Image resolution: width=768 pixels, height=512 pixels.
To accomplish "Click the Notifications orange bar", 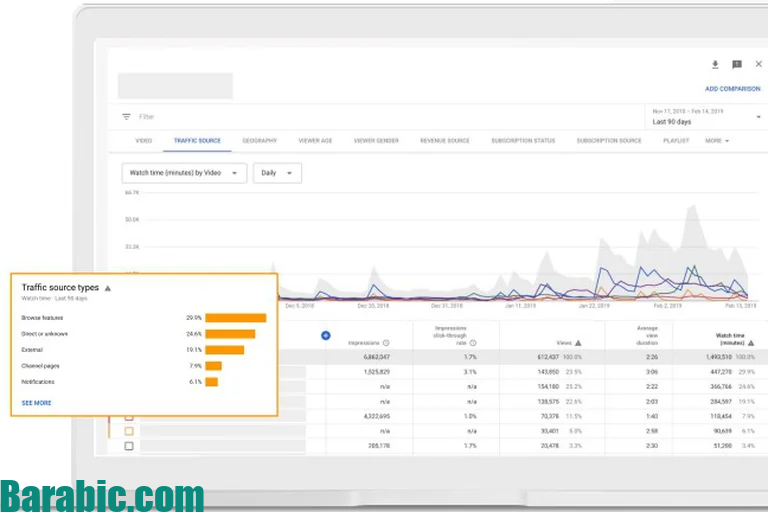I will tap(212, 382).
